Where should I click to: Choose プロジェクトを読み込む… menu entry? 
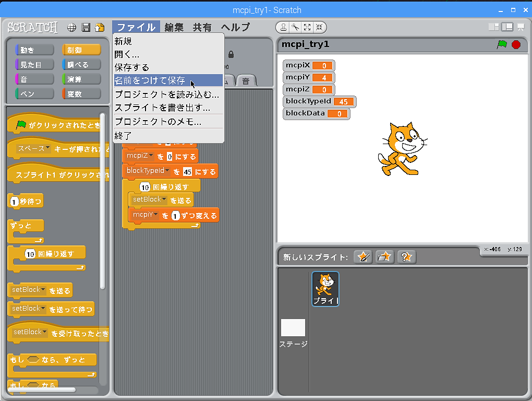(168, 95)
